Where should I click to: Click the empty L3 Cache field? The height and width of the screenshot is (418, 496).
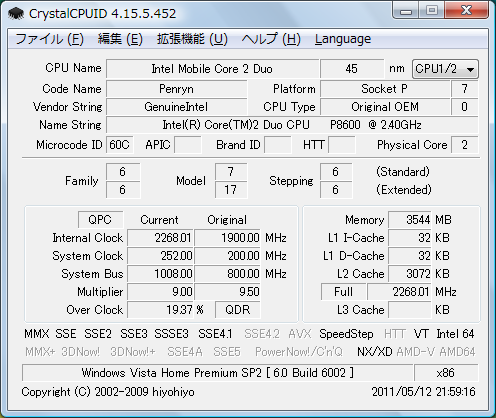[410, 310]
